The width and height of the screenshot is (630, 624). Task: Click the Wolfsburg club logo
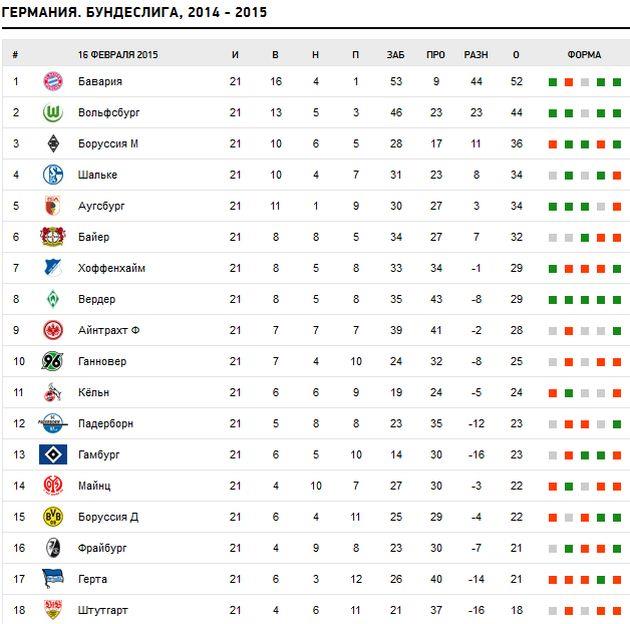coord(53,113)
